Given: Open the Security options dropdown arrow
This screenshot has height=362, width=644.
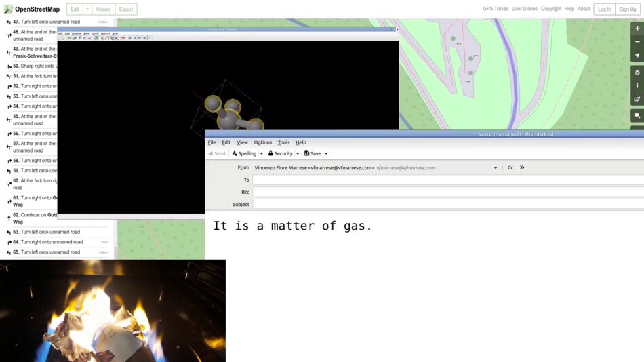Looking at the screenshot, I should (x=298, y=153).
